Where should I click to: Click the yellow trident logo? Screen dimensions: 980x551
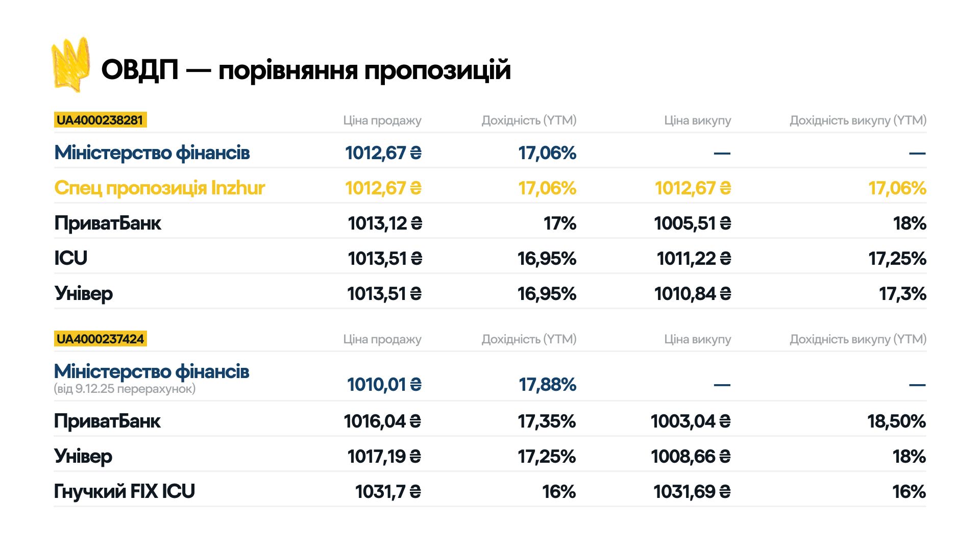(70, 65)
